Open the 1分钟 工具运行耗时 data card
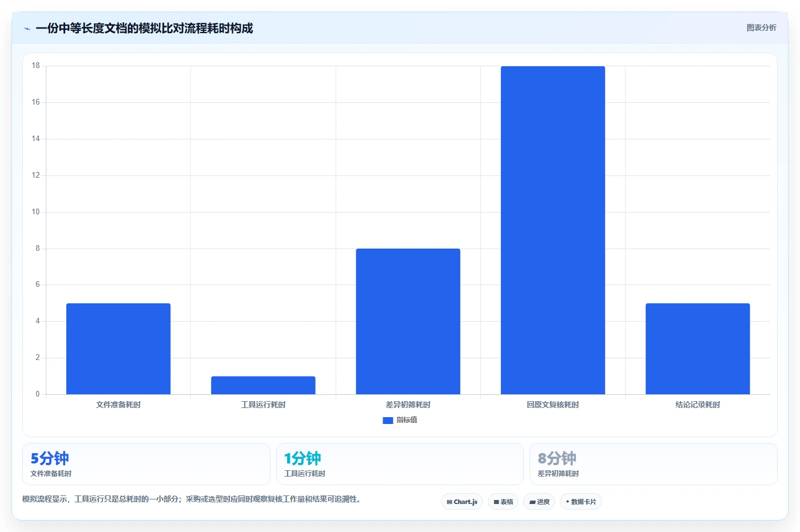The height and width of the screenshot is (532, 800). (400, 464)
